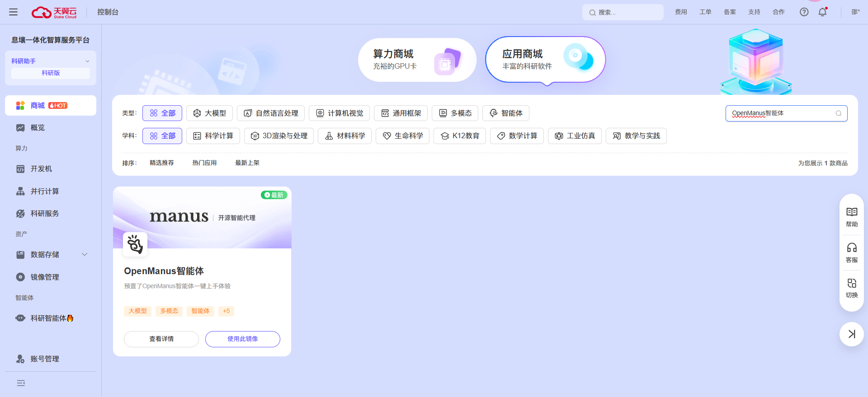Open 商城 in the sidebar
This screenshot has height=397, width=868.
click(51, 105)
